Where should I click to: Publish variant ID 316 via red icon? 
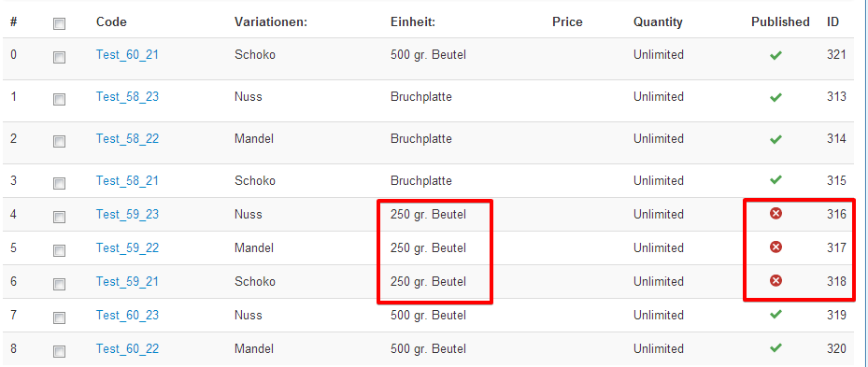coord(776,213)
